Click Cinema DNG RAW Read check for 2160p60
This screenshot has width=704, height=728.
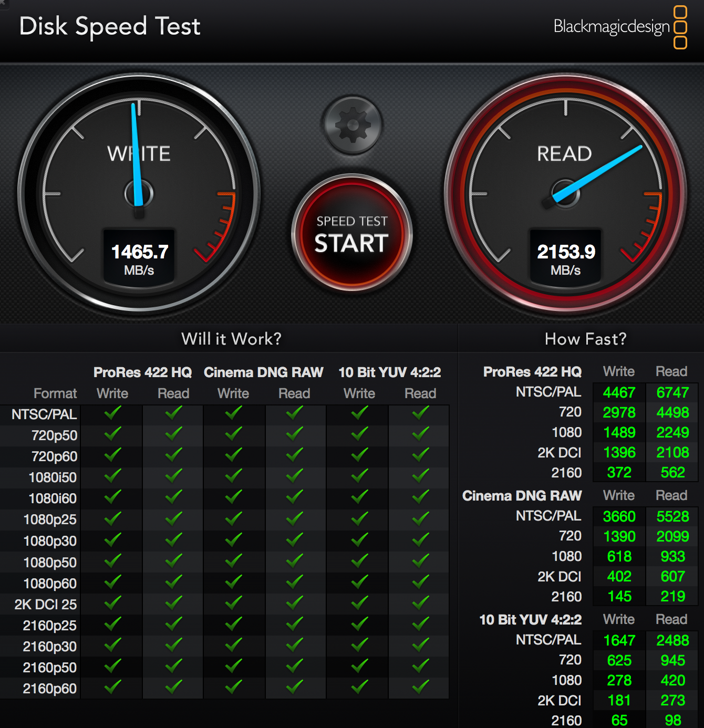pyautogui.click(x=294, y=688)
